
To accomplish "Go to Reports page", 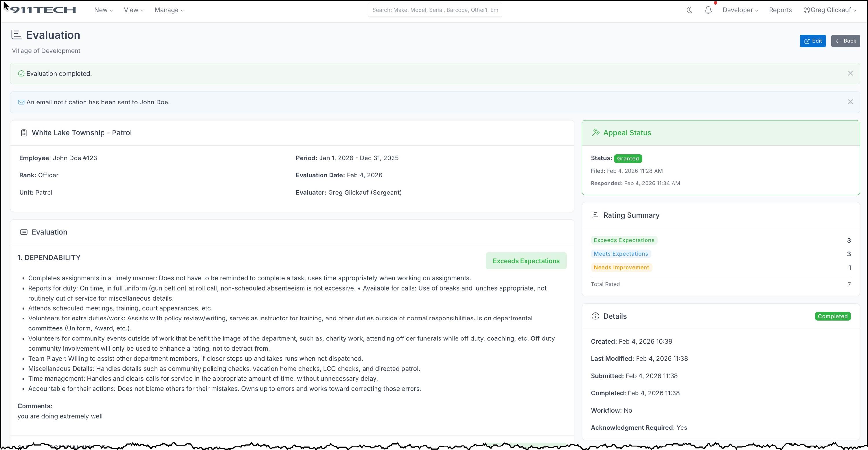I will [x=780, y=10].
